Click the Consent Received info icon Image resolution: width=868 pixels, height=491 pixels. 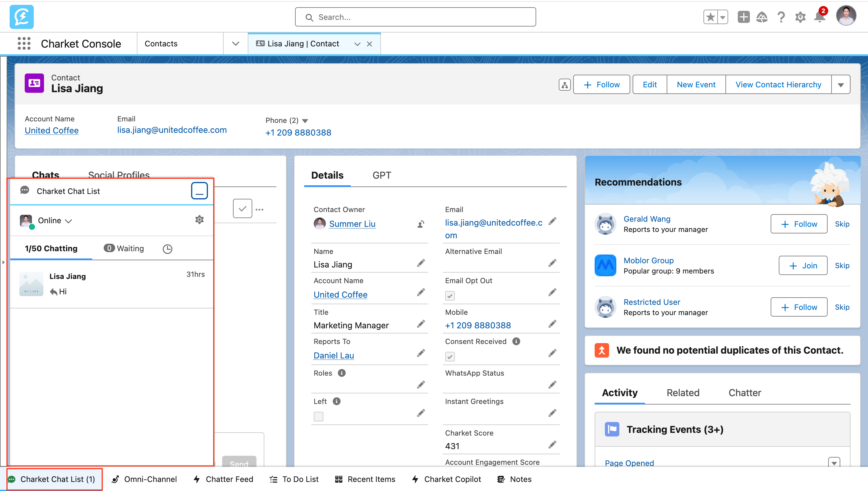pos(516,341)
